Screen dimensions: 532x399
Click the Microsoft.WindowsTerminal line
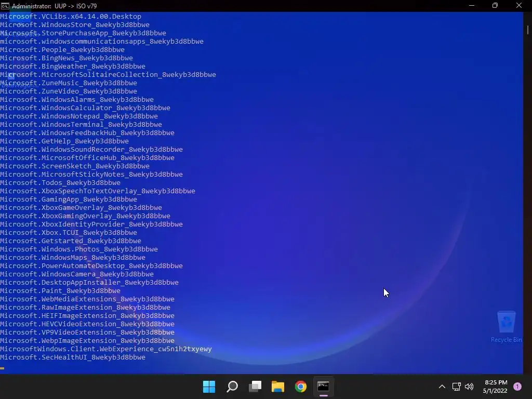click(81, 125)
